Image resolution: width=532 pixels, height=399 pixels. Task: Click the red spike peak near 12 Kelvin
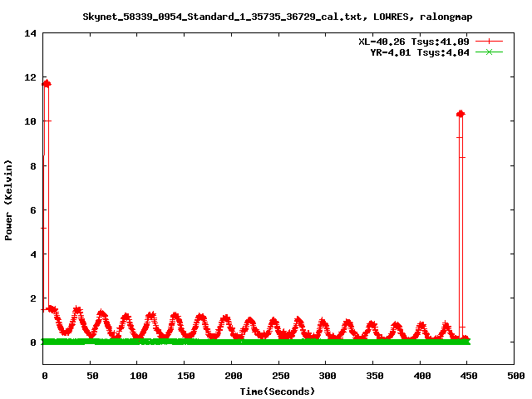coord(47,83)
